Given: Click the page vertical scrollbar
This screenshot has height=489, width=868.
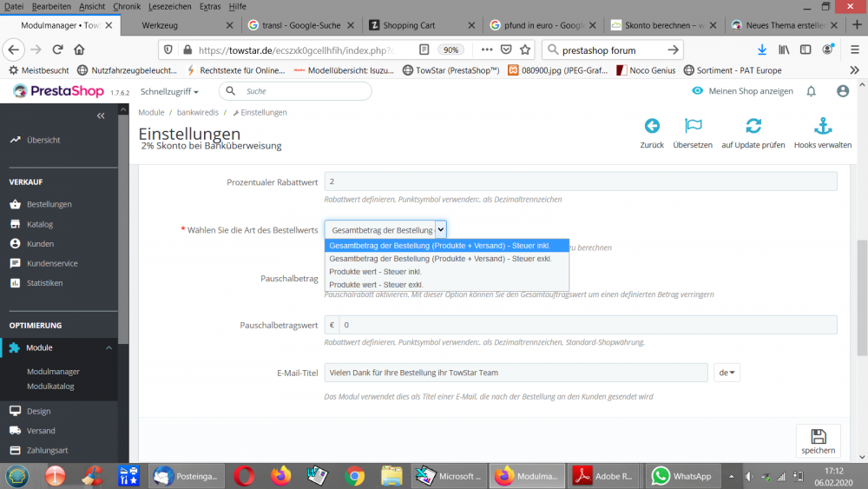Looking at the screenshot, I should point(862,298).
